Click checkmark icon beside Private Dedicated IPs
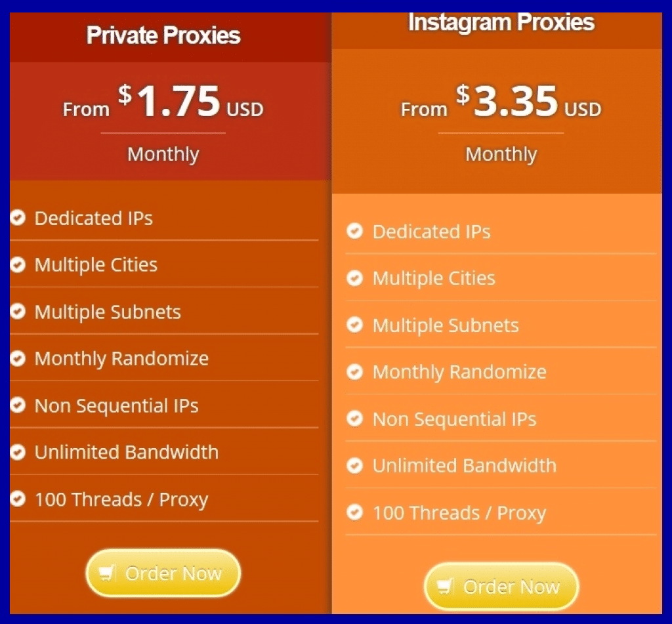Image resolution: width=672 pixels, height=624 pixels. pyautogui.click(x=18, y=218)
